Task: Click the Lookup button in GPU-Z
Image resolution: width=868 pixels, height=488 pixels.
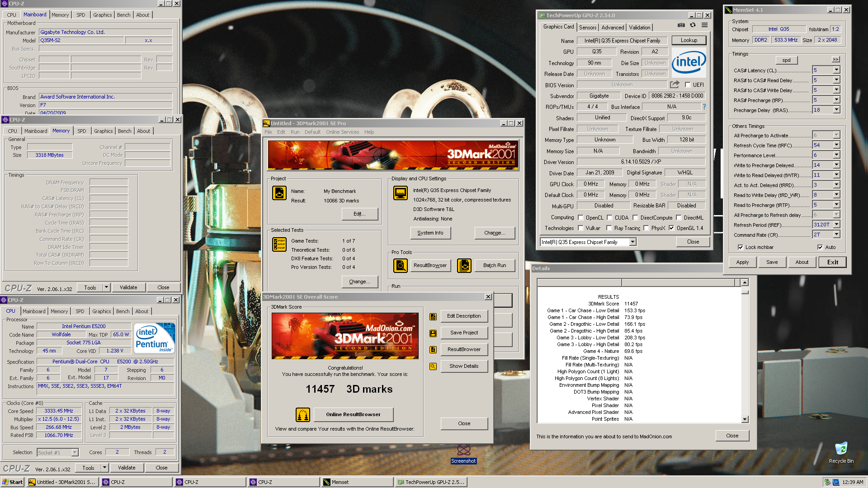Action: click(x=689, y=40)
